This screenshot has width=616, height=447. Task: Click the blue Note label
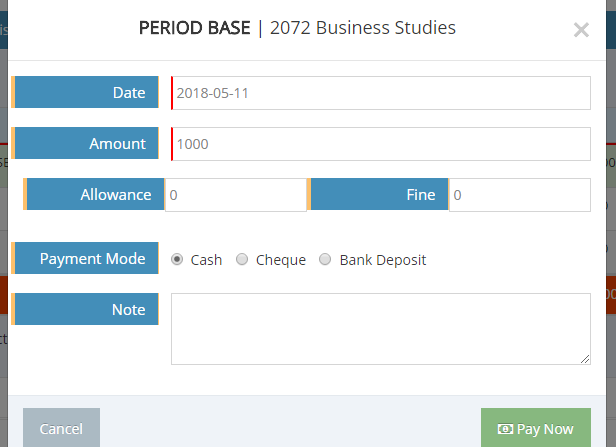[x=86, y=310]
